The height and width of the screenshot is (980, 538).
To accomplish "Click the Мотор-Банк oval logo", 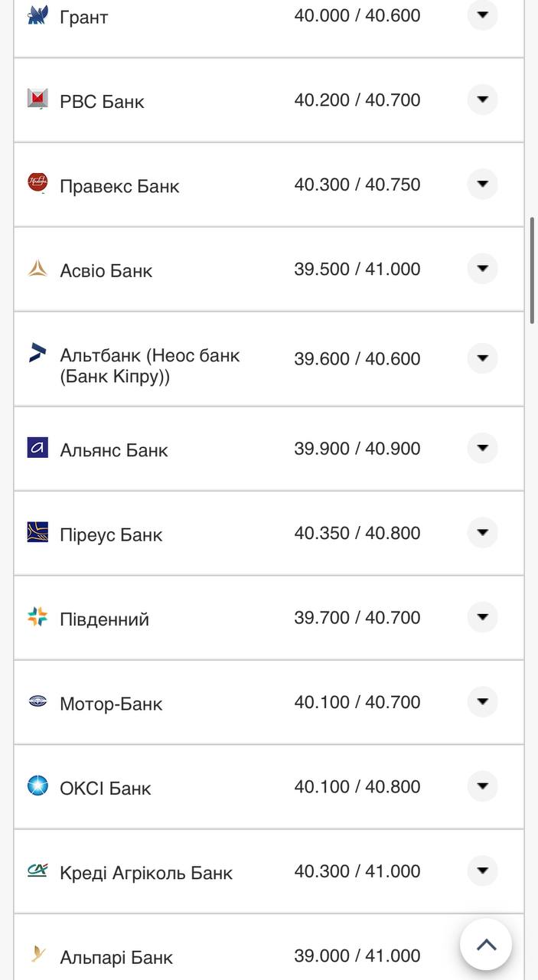I will [36, 701].
